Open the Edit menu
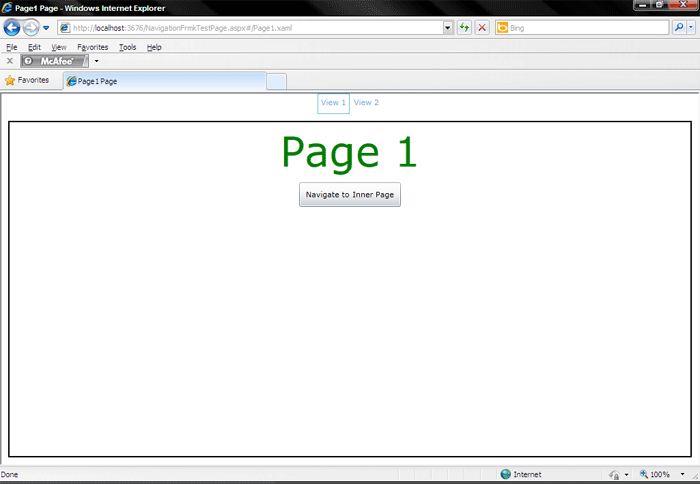This screenshot has height=484, width=700. [34, 47]
